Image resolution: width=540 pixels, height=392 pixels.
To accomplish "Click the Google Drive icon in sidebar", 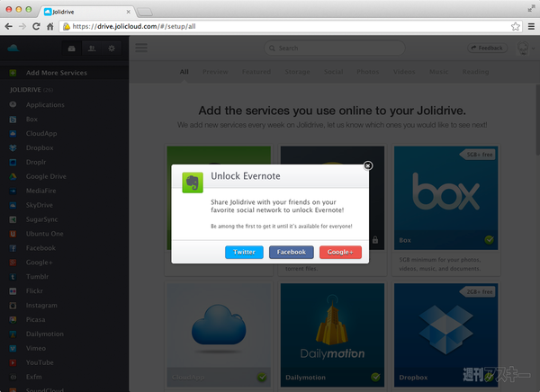I will tap(13, 176).
